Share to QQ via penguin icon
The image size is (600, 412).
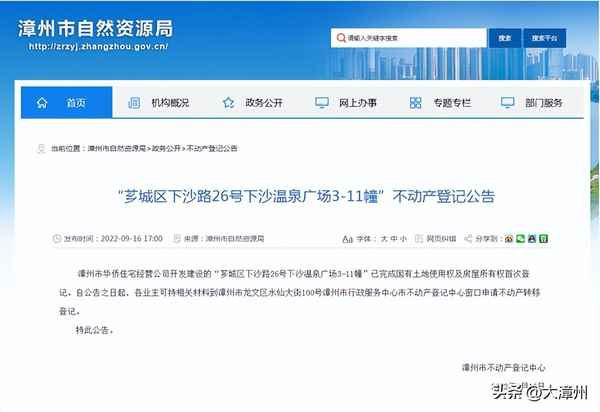click(532, 239)
